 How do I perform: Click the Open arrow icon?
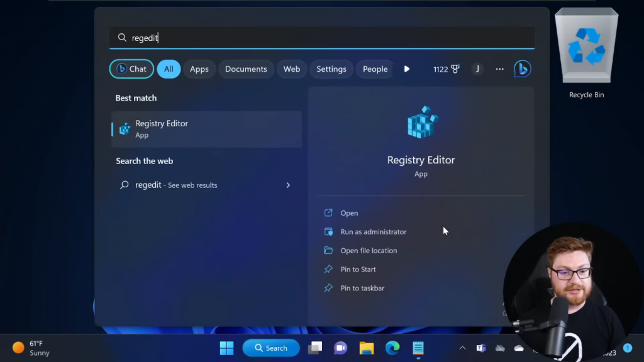click(328, 212)
